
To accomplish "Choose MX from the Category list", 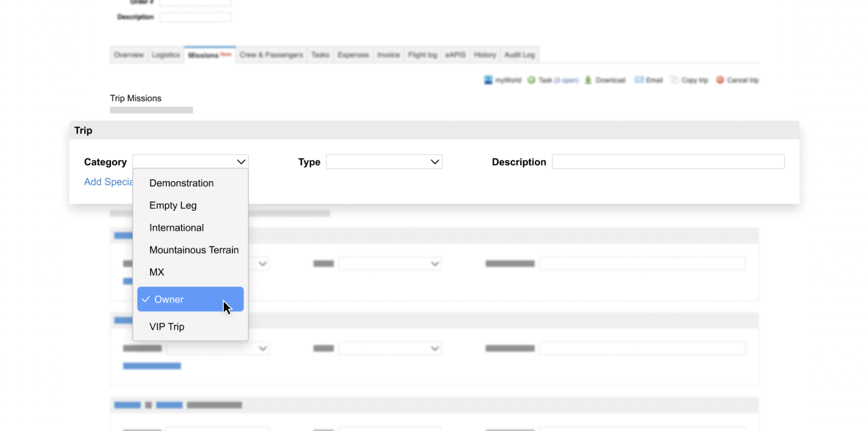I will (x=190, y=272).
